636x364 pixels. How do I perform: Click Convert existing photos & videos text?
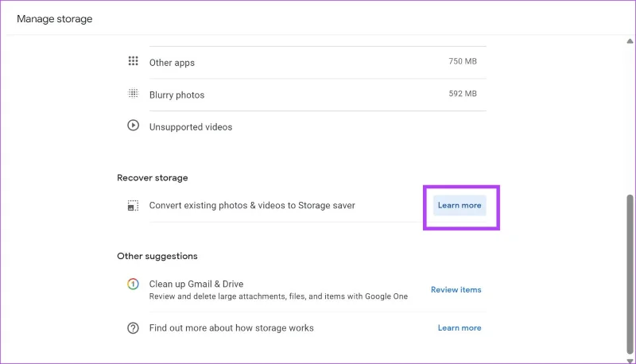(252, 206)
